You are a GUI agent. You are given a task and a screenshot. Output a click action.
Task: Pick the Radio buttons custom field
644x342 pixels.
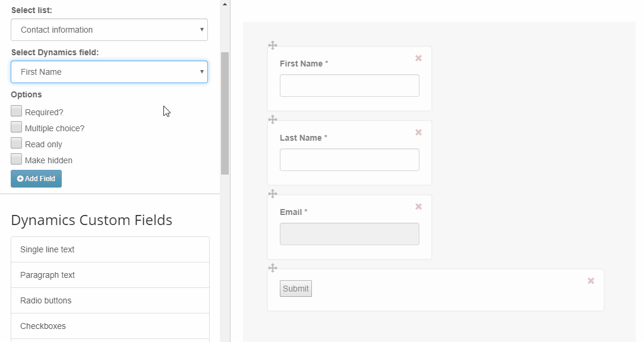coord(110,300)
